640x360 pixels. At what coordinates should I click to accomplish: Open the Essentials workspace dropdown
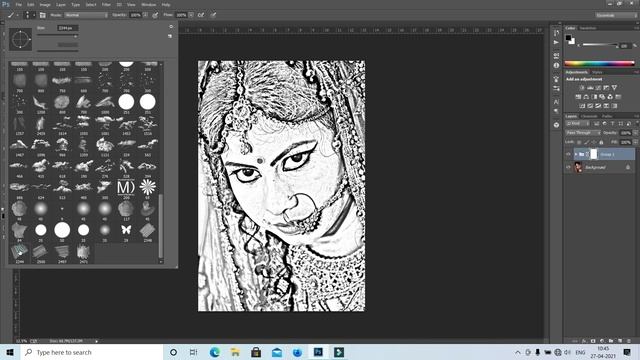616,15
